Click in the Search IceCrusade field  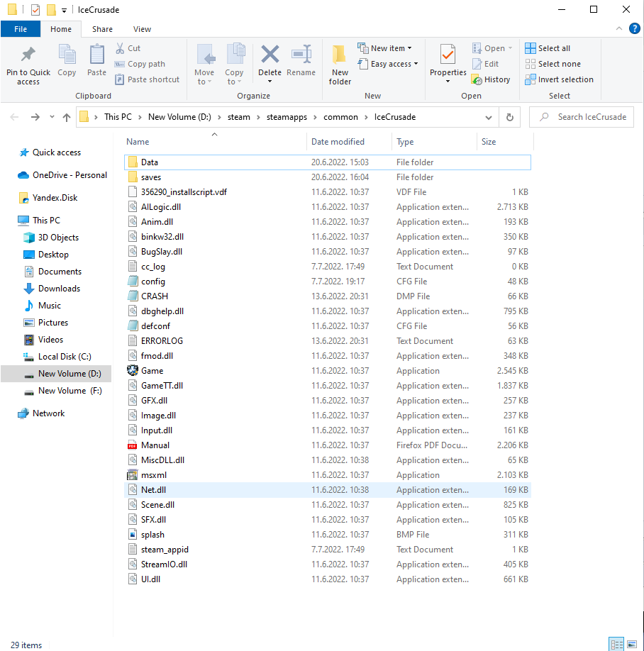pos(582,117)
